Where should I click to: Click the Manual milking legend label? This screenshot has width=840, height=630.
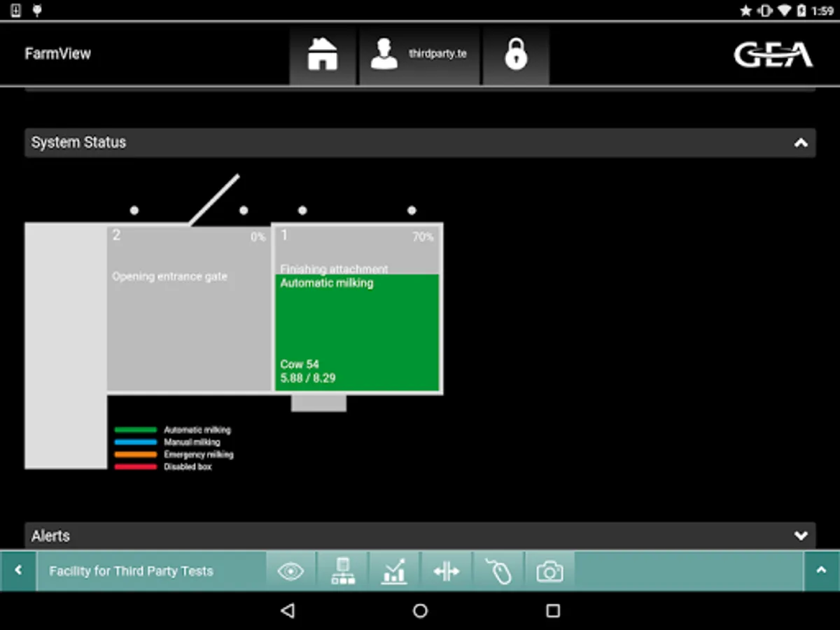tap(192, 442)
